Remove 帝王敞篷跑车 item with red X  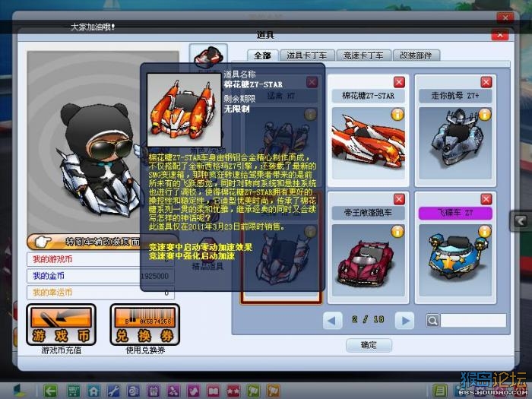(399, 199)
